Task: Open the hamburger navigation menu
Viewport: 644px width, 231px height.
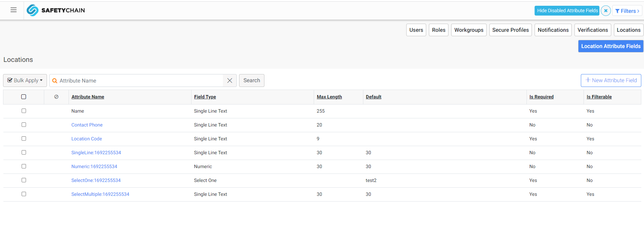Action: [14, 10]
